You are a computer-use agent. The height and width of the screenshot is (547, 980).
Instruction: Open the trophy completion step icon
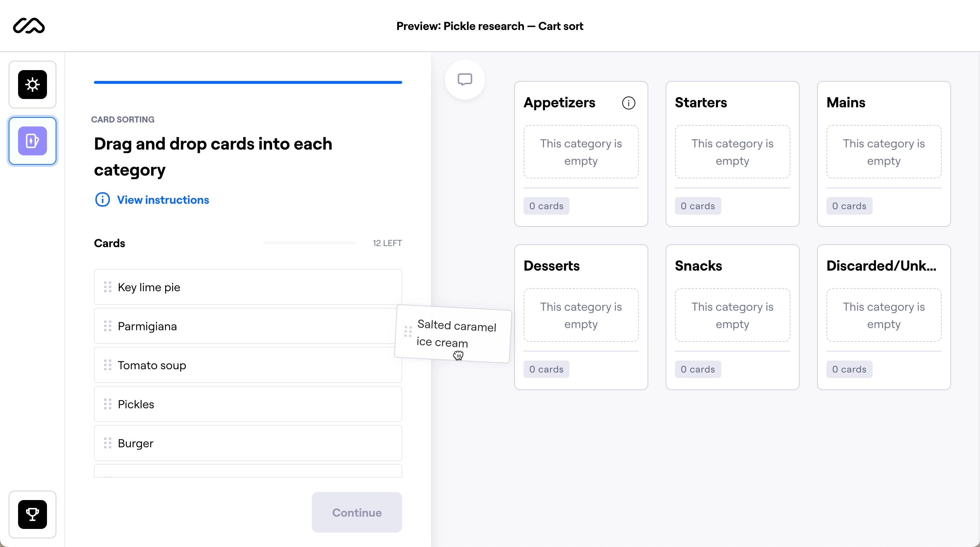click(x=32, y=514)
